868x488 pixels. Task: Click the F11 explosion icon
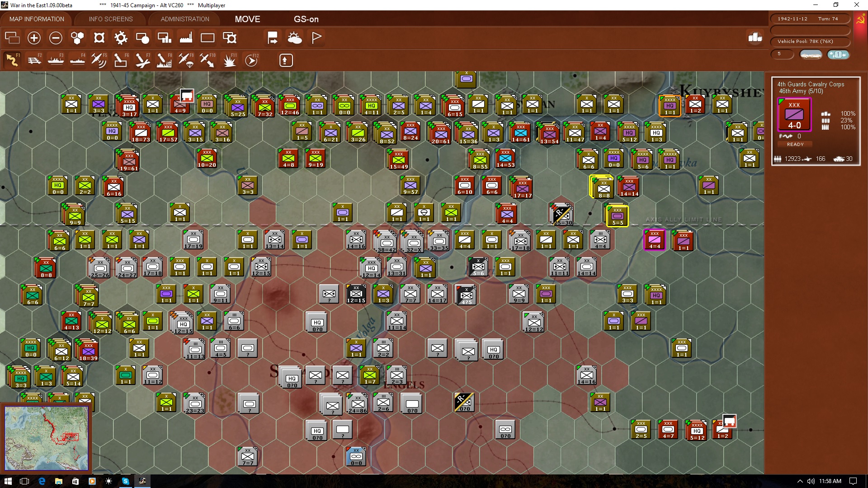click(230, 60)
